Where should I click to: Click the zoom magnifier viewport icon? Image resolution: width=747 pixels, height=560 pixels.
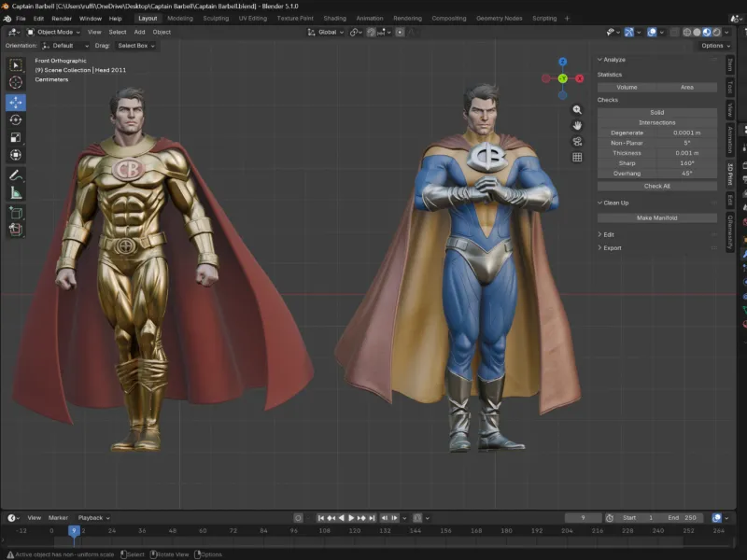pos(577,110)
